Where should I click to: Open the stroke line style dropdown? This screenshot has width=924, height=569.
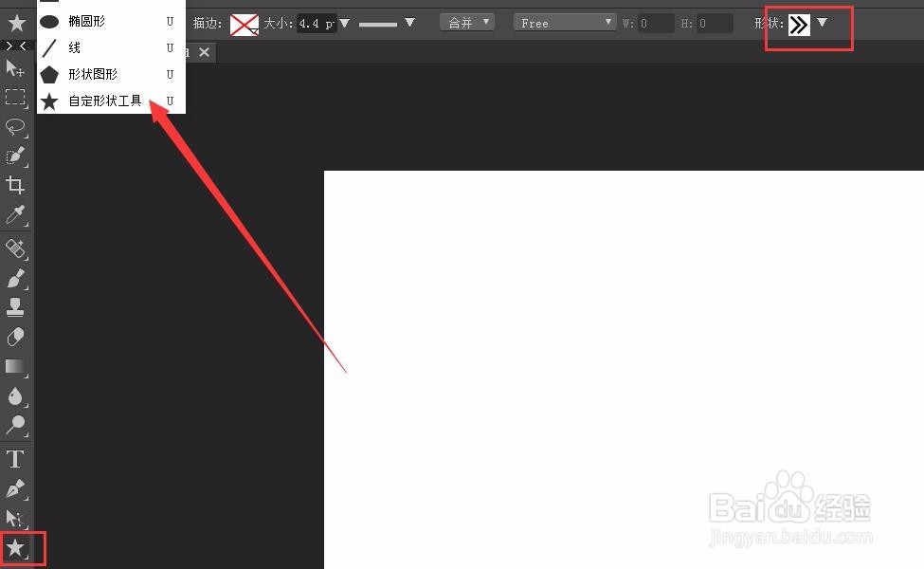410,23
